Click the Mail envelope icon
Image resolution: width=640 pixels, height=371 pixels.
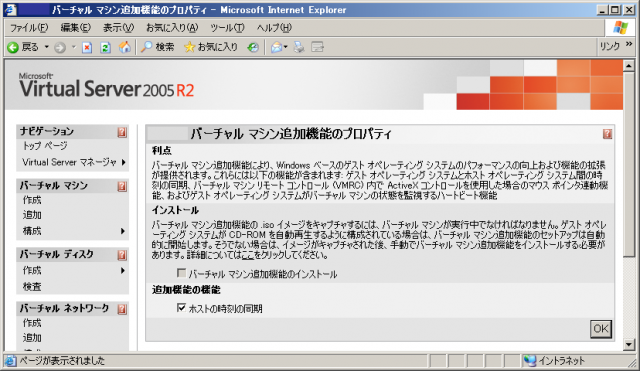tap(276, 47)
